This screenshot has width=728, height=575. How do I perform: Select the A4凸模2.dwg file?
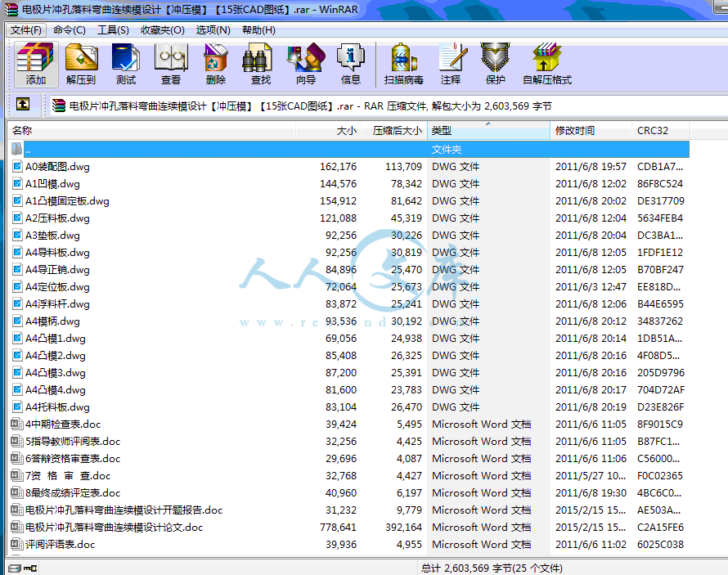tap(56, 356)
